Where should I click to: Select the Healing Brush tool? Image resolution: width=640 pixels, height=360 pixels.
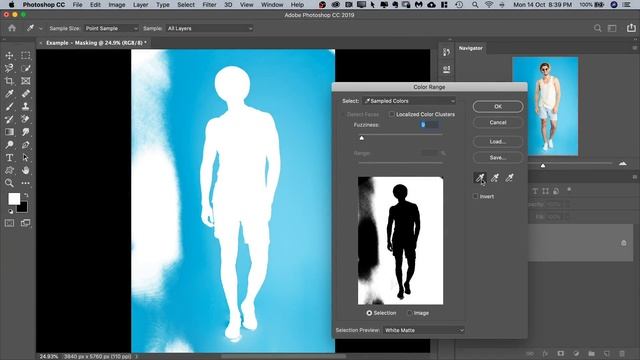coord(25,93)
